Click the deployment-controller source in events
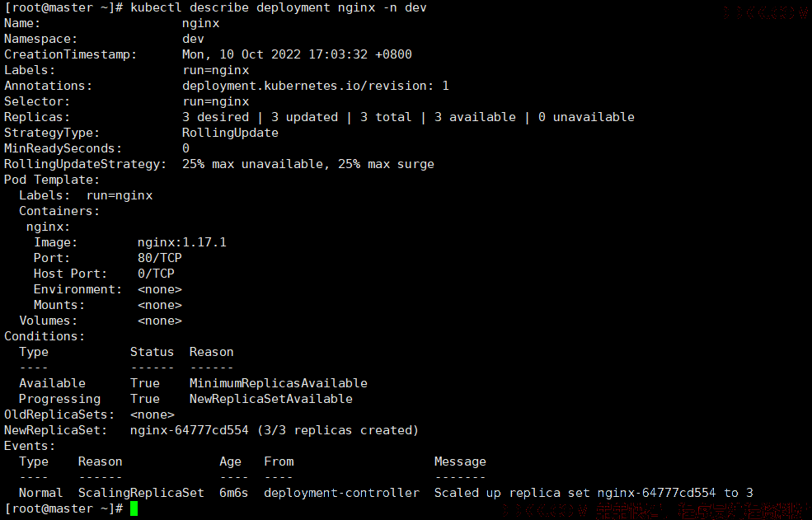Viewport: 812px width, 520px height. 342,493
